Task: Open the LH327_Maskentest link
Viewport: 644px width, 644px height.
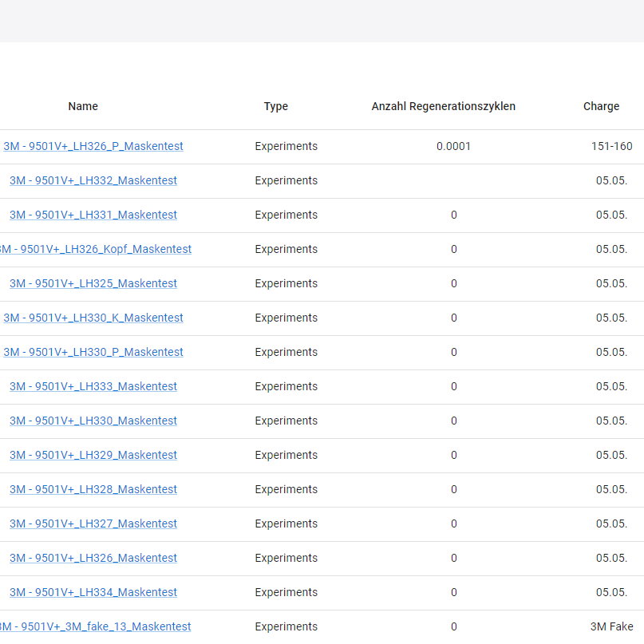Action: pos(93,523)
